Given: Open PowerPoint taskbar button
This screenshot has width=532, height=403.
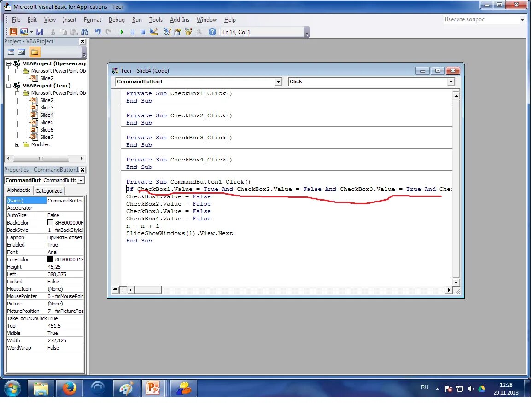Looking at the screenshot, I should [x=153, y=388].
